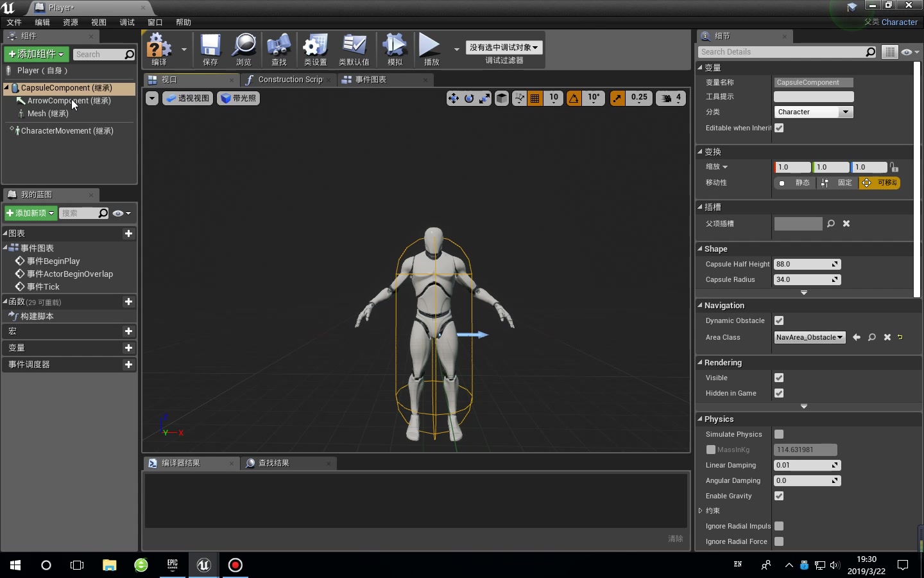
Task: Click inside the Search Details field
Action: [783, 51]
